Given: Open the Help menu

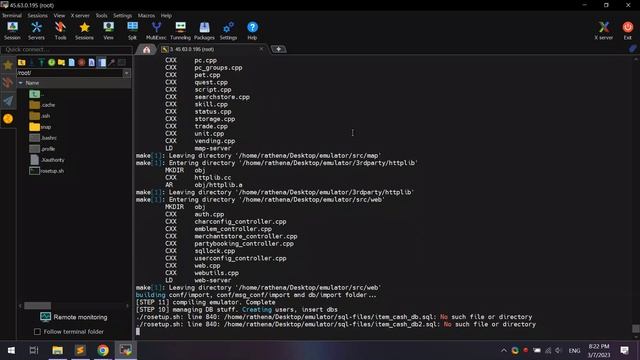Looking at the screenshot, I should coord(166,16).
